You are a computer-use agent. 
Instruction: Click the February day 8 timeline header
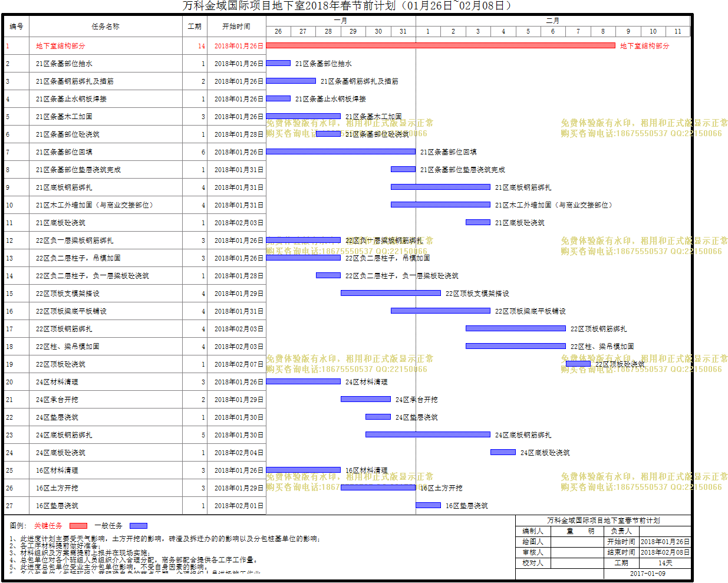(603, 31)
